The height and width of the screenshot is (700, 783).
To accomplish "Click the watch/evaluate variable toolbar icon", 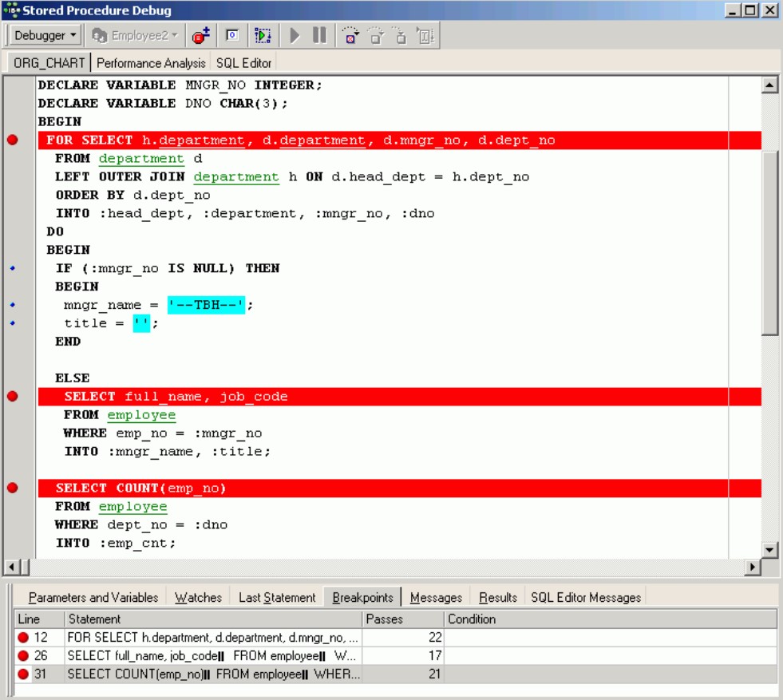I will (x=231, y=36).
